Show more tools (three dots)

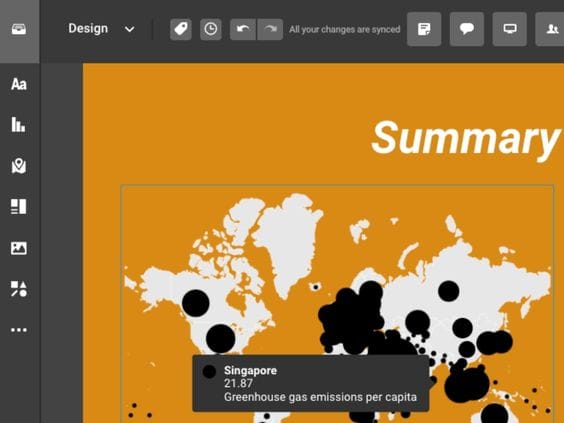(x=19, y=330)
